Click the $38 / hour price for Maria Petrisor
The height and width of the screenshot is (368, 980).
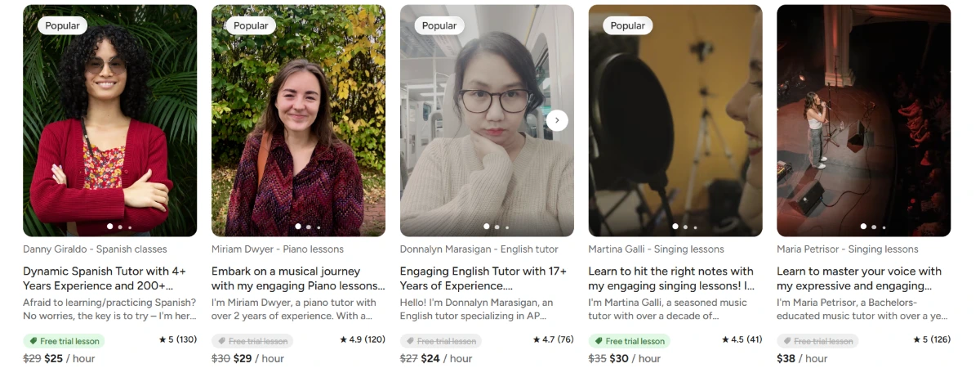(x=802, y=358)
